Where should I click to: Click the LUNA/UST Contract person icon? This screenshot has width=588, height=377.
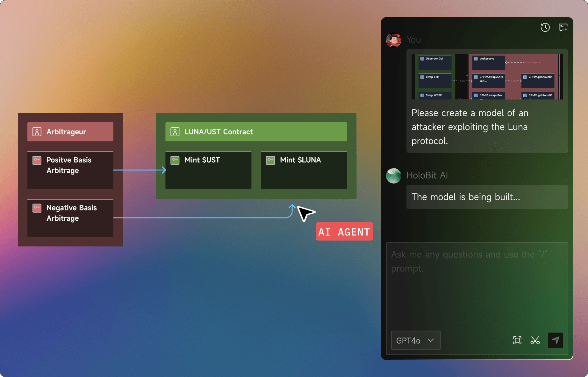(175, 132)
